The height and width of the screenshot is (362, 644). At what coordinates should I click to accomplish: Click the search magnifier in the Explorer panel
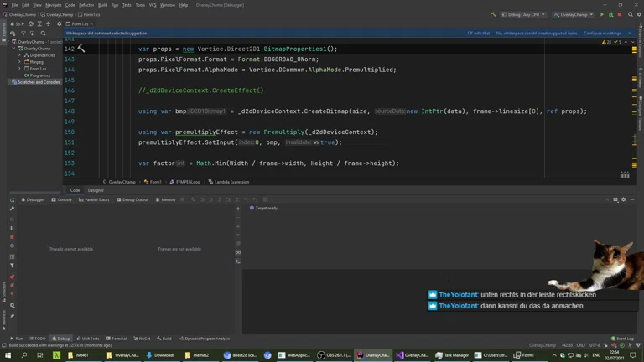coord(43,34)
